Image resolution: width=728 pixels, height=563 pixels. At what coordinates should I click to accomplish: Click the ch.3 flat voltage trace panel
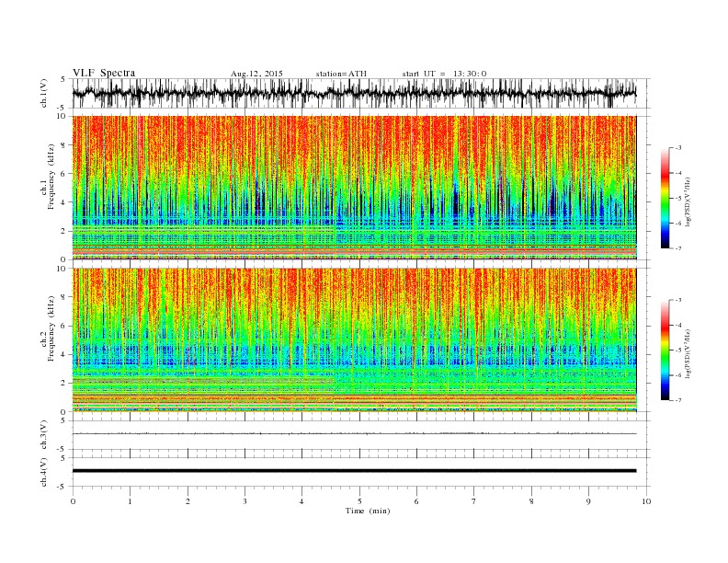[360, 435]
